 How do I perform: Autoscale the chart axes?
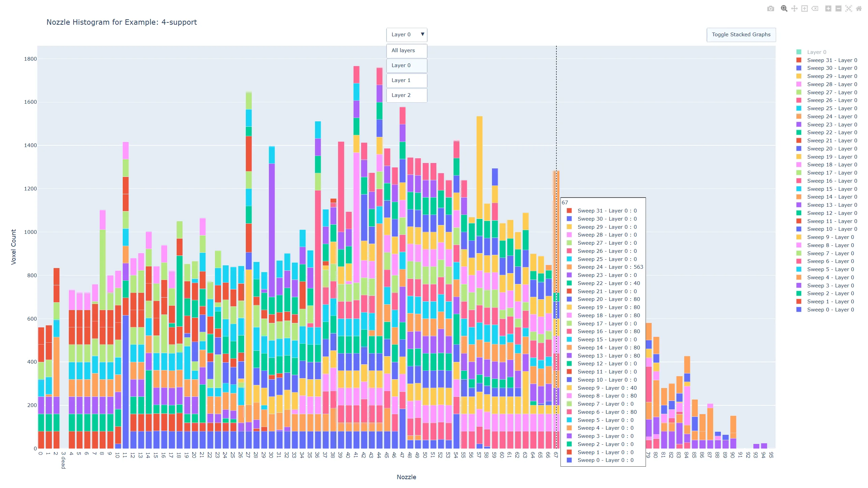coord(849,8)
